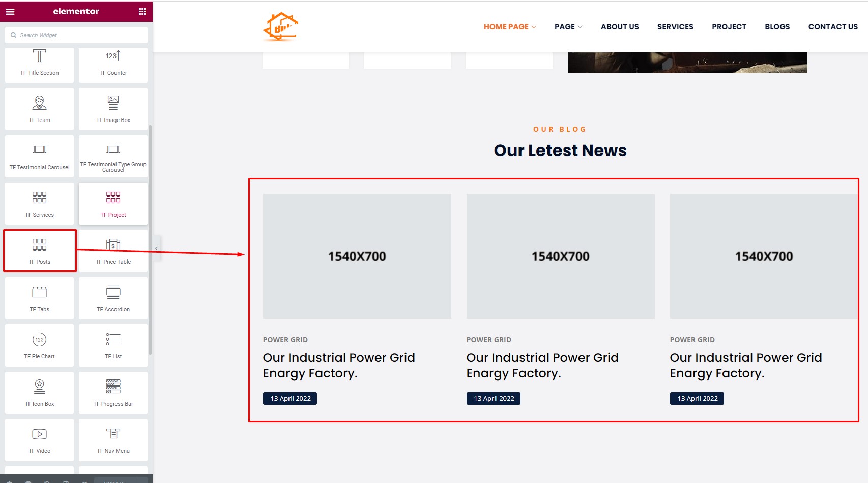
Task: Click the elementor title in panel header
Action: [x=76, y=11]
